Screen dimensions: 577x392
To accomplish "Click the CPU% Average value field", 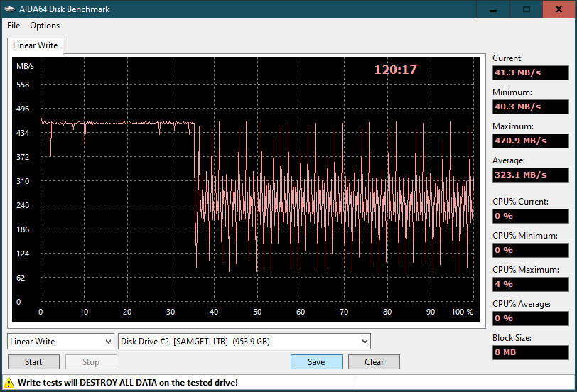I will 531,318.
